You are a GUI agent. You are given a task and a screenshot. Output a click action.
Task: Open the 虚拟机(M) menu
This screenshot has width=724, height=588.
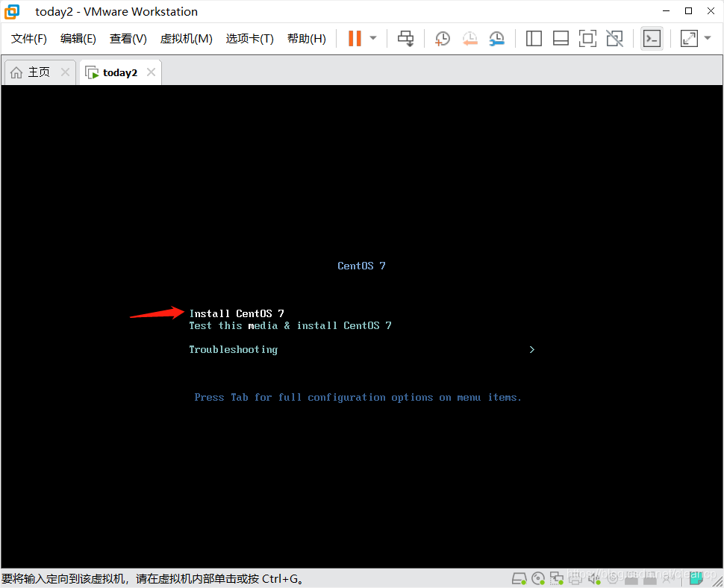click(x=186, y=38)
